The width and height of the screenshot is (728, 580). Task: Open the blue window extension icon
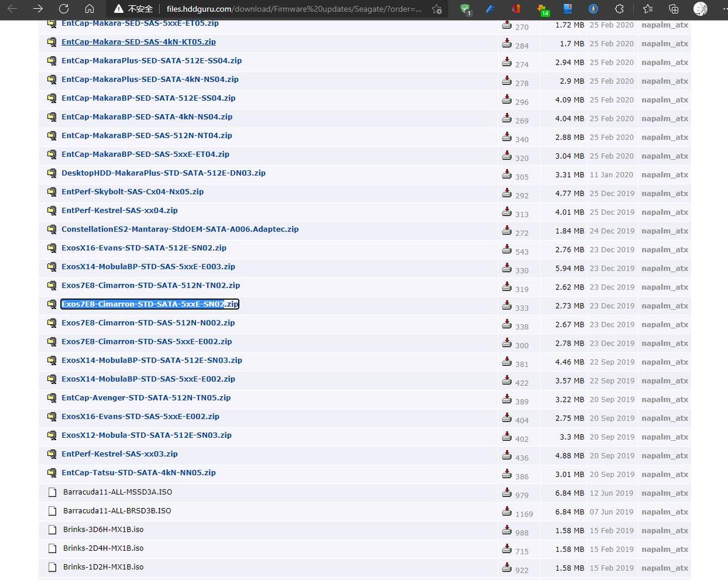567,9
